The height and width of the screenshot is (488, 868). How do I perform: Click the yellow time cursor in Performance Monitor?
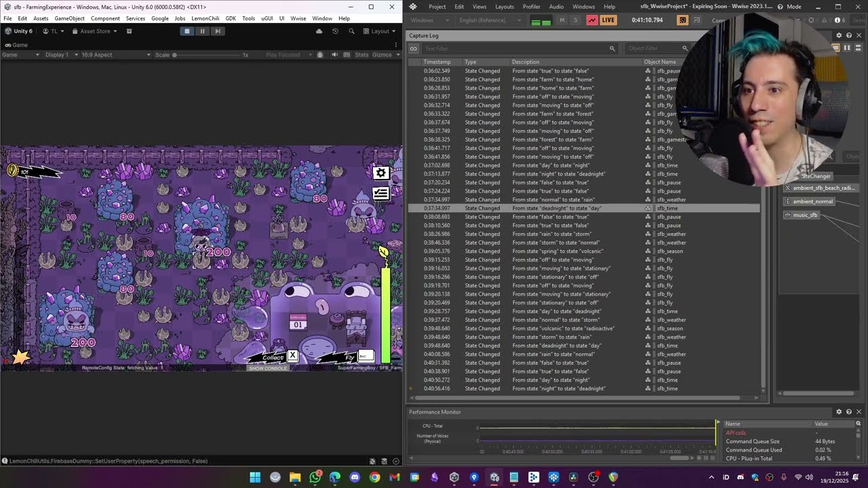[x=716, y=434]
